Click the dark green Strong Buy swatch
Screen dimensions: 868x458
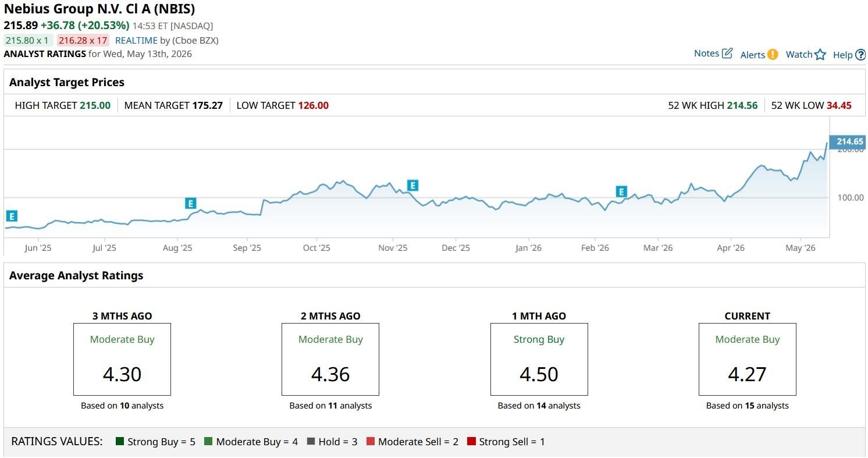tap(120, 442)
